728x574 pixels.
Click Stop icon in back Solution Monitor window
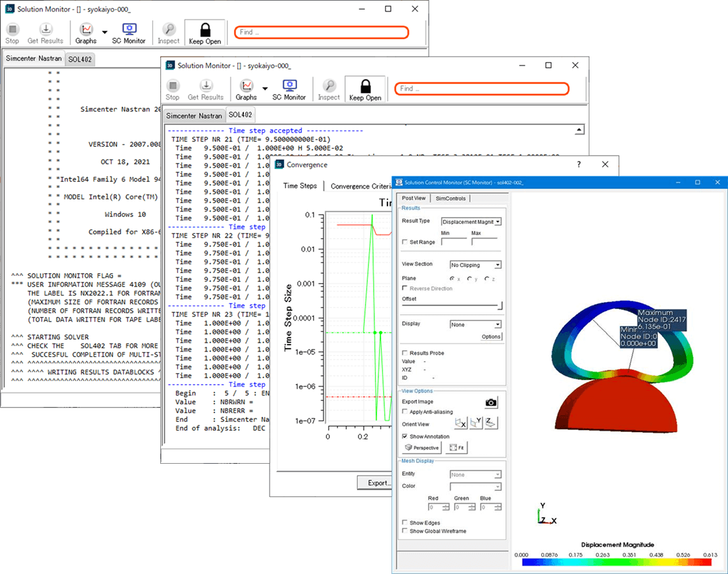[13, 29]
